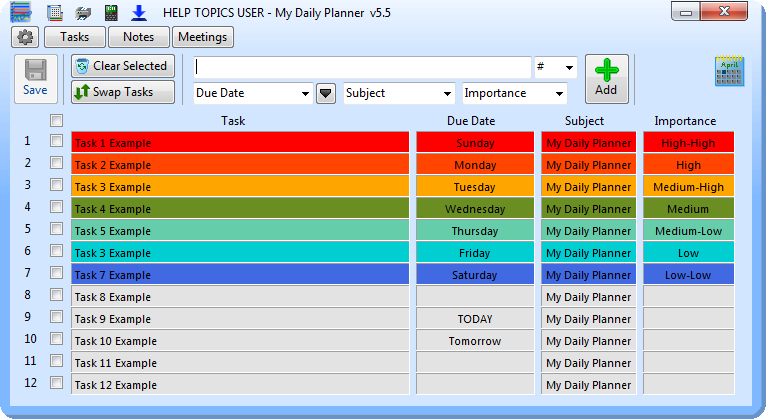Open the Importance dropdown

coord(515,93)
